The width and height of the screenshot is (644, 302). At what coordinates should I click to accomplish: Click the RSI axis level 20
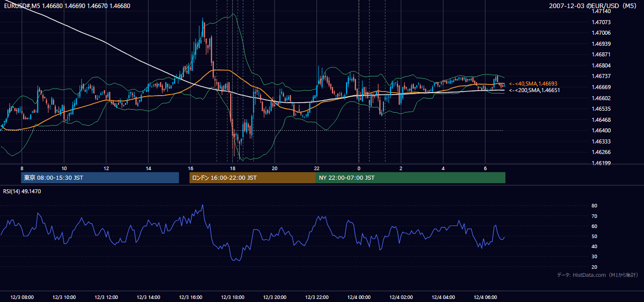(x=595, y=267)
